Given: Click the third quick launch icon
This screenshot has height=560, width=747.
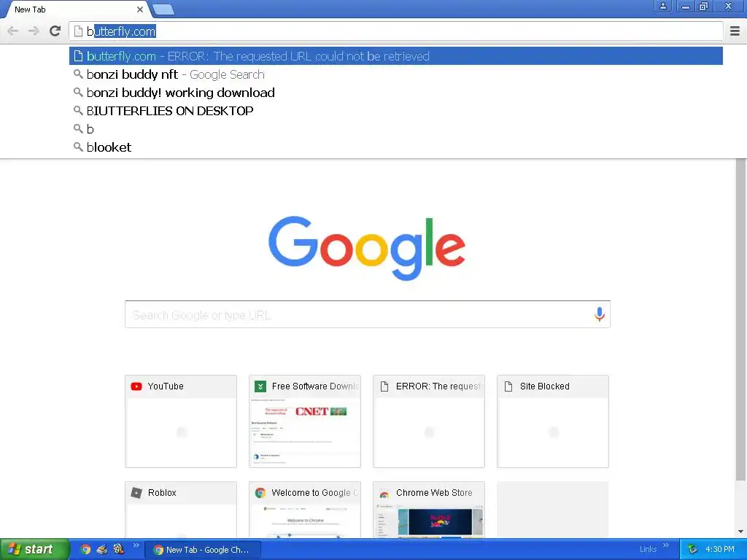Looking at the screenshot, I should pos(118,549).
